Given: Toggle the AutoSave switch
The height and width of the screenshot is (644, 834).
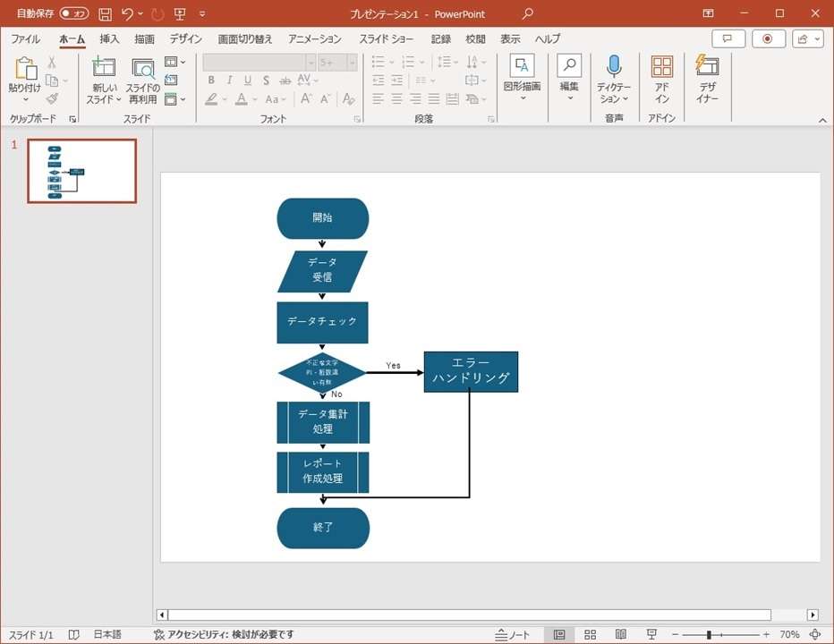Looking at the screenshot, I should [x=74, y=13].
